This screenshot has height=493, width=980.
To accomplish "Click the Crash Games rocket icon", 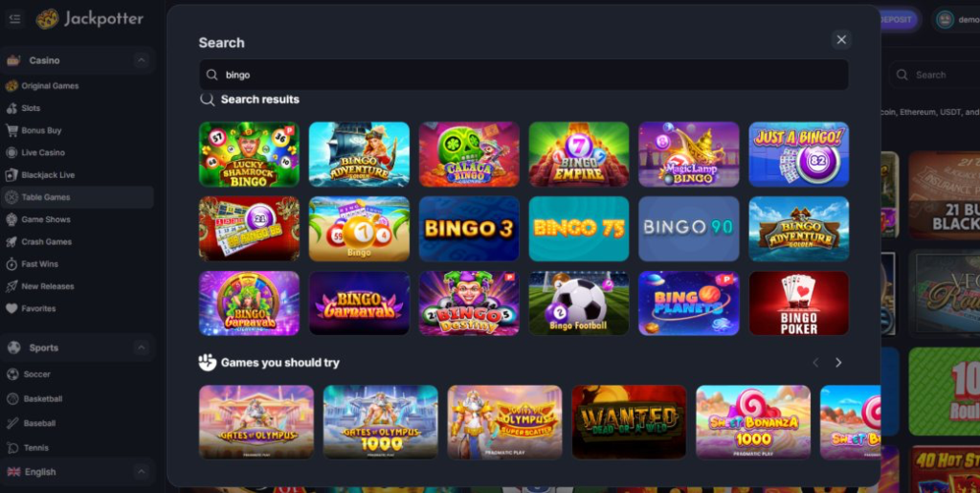I will (x=11, y=242).
